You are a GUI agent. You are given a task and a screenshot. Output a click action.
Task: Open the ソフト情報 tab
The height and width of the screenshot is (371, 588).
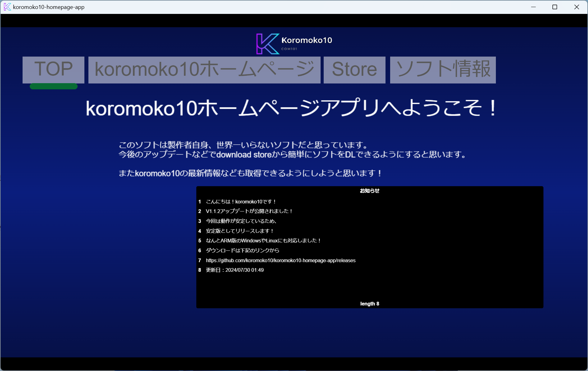pos(443,70)
